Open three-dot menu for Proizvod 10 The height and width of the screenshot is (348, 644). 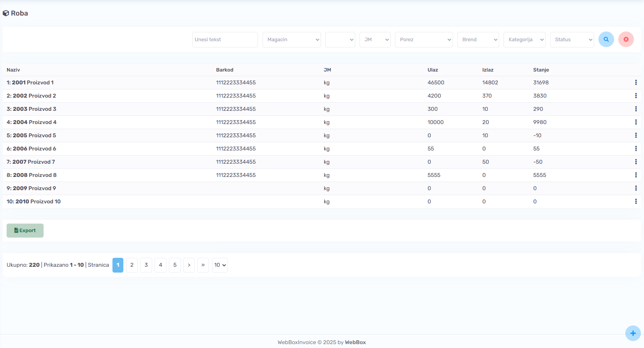[x=636, y=201]
